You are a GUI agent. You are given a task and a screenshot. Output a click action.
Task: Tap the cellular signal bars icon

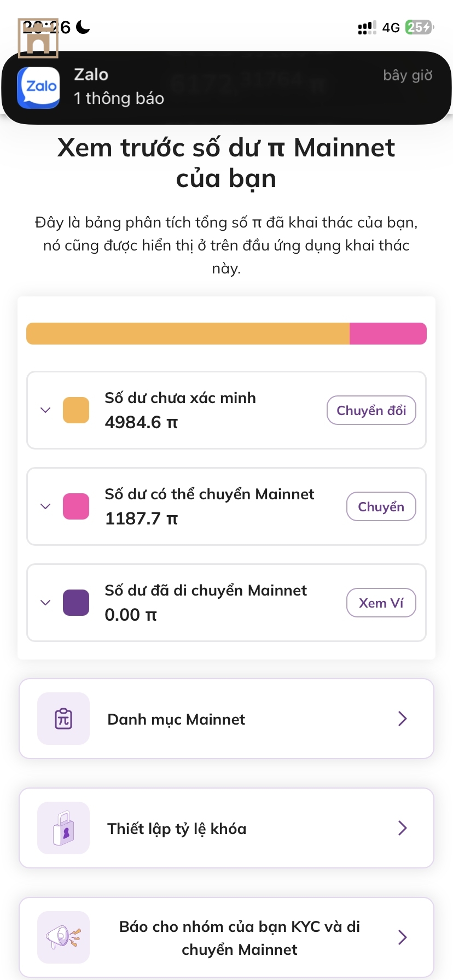(x=367, y=28)
